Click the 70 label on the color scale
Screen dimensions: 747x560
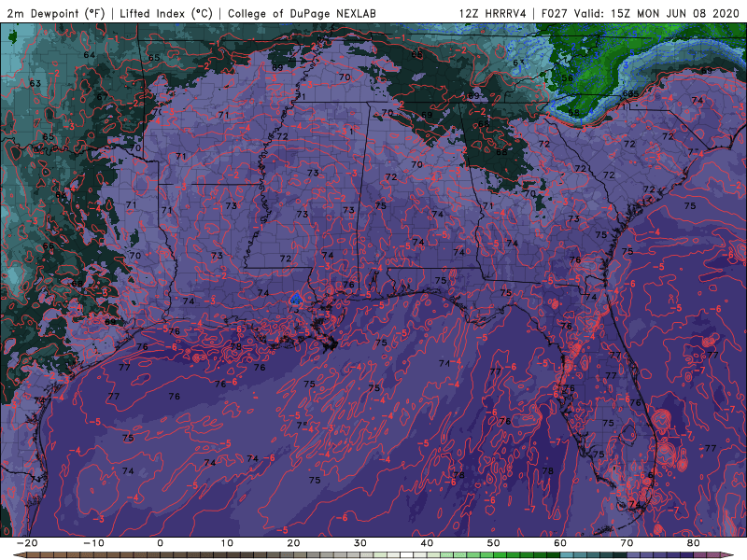tap(627, 543)
